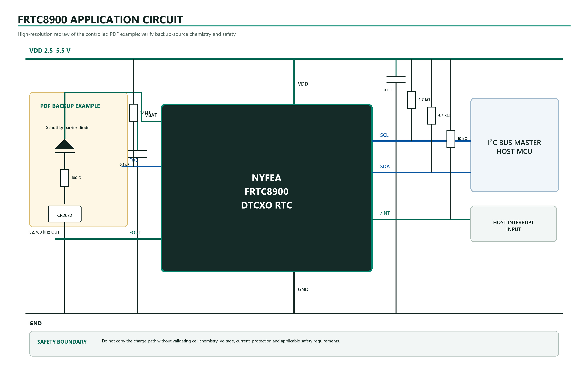
Task: Click the CR2032 battery box
Action: (65, 214)
